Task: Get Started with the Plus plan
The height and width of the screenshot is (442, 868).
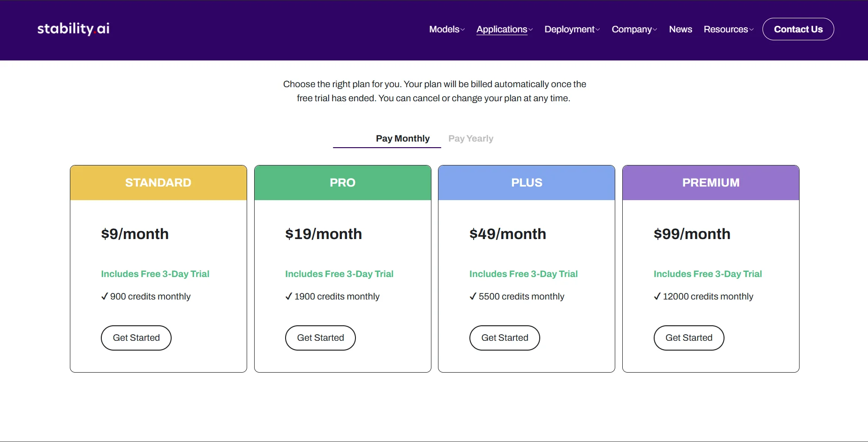Action: [505, 338]
